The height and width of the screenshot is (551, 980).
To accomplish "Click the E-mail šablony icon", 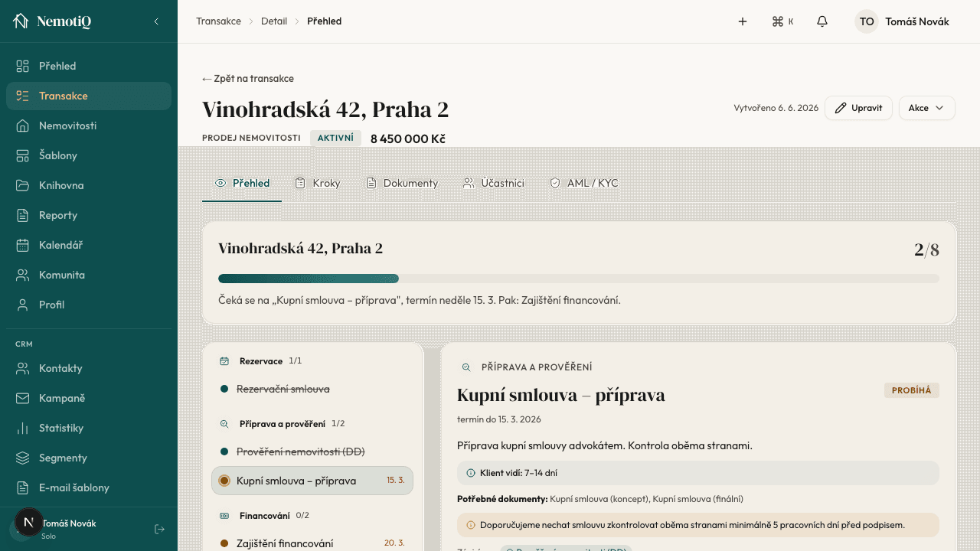I will tap(23, 487).
